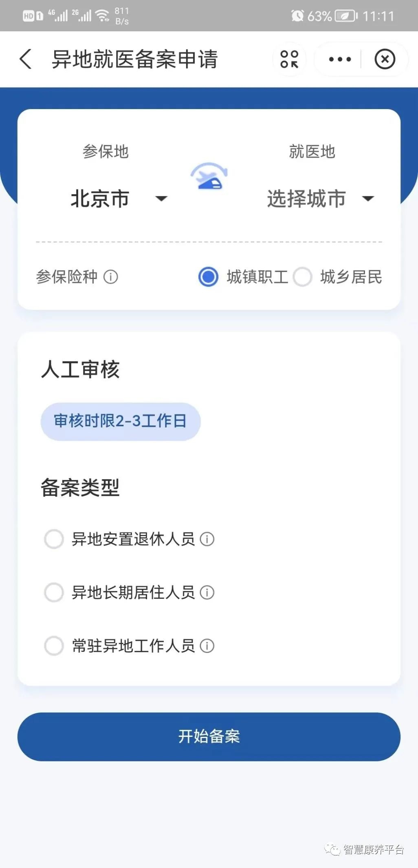
Task: Tap the airplane icon between the cities
Action: pyautogui.click(x=209, y=176)
